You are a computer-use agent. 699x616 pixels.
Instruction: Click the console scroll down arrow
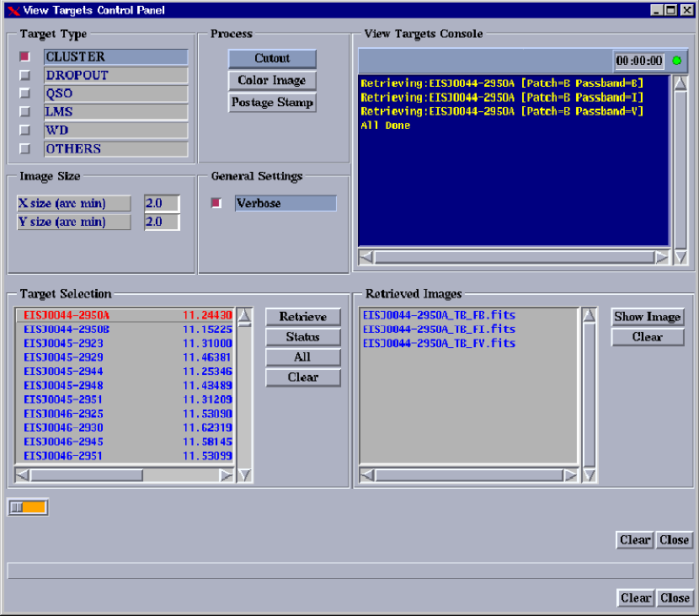click(x=680, y=257)
